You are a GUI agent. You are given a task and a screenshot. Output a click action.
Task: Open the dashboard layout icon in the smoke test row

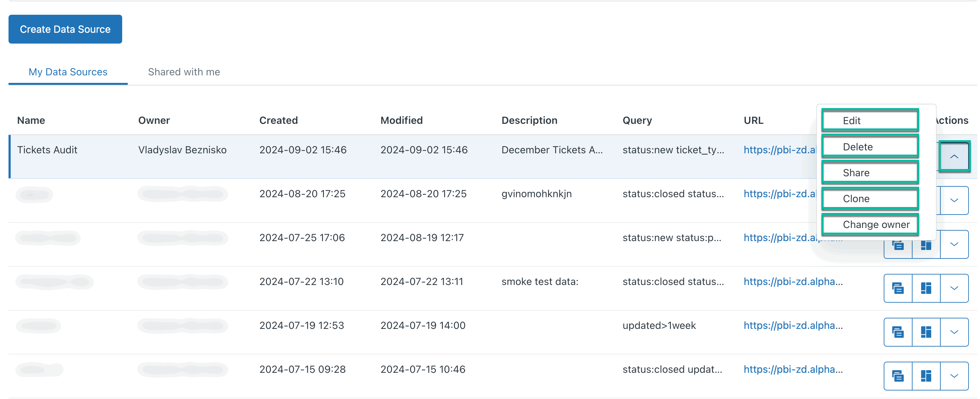point(926,288)
